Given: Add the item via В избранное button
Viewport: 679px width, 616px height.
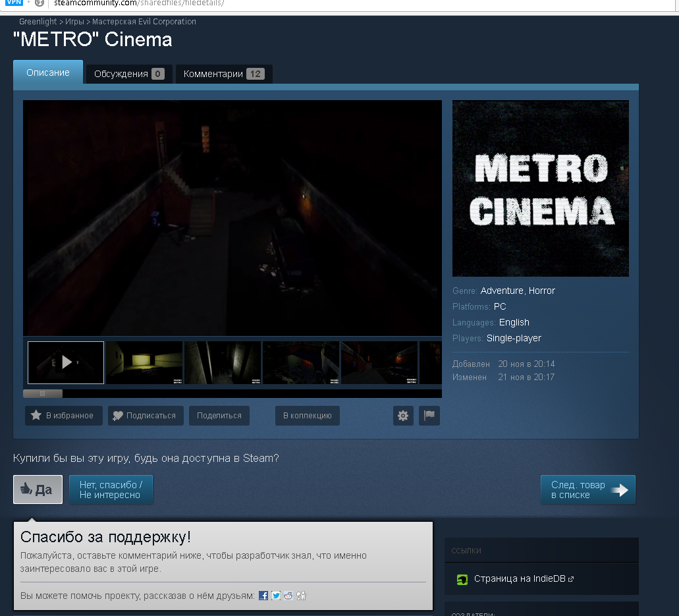Looking at the screenshot, I should [x=64, y=416].
